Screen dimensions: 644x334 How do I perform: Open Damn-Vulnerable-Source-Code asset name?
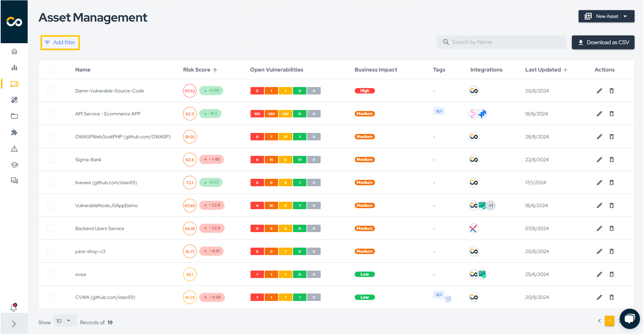pos(110,91)
